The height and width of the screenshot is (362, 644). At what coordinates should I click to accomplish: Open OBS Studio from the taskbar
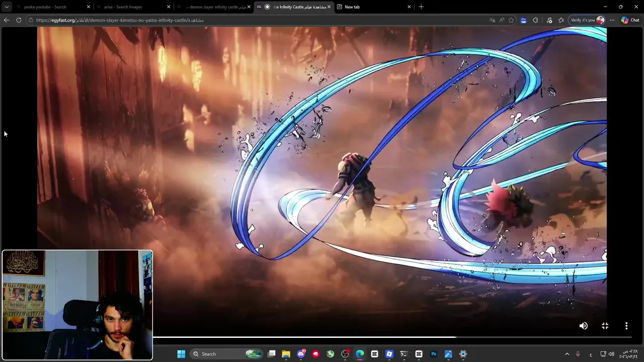pyautogui.click(x=345, y=354)
